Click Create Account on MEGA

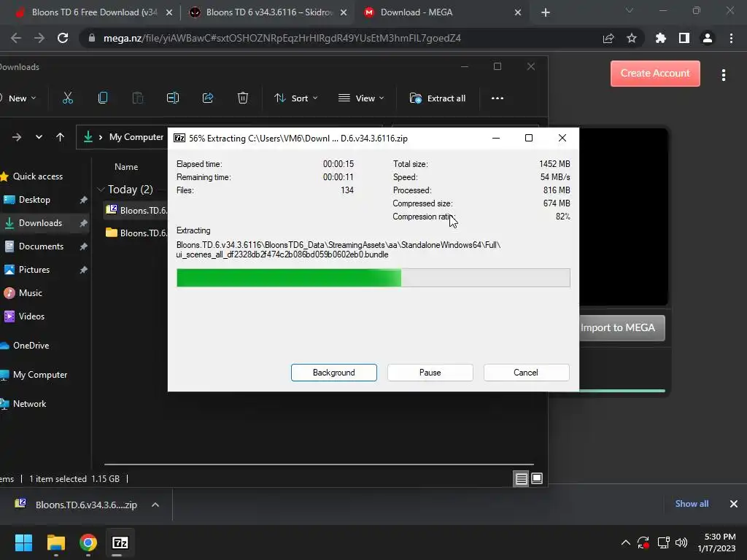coord(655,74)
